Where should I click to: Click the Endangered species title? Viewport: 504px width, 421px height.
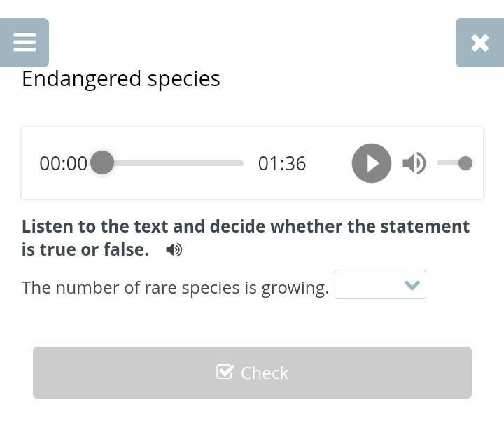click(x=121, y=78)
